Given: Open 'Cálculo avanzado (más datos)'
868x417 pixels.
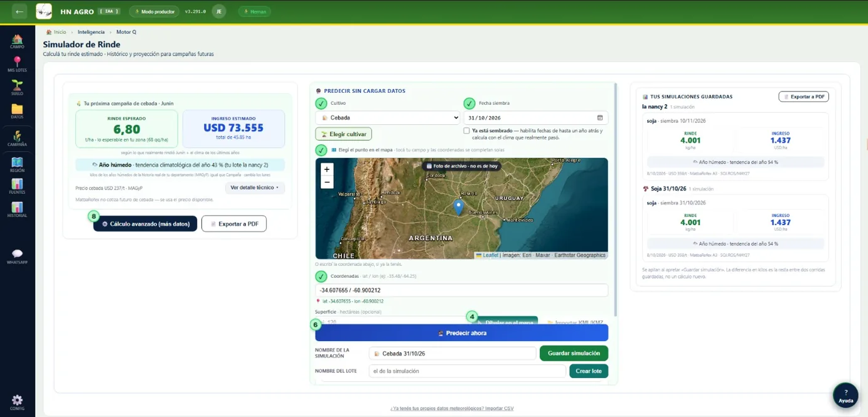Looking at the screenshot, I should coord(146,224).
